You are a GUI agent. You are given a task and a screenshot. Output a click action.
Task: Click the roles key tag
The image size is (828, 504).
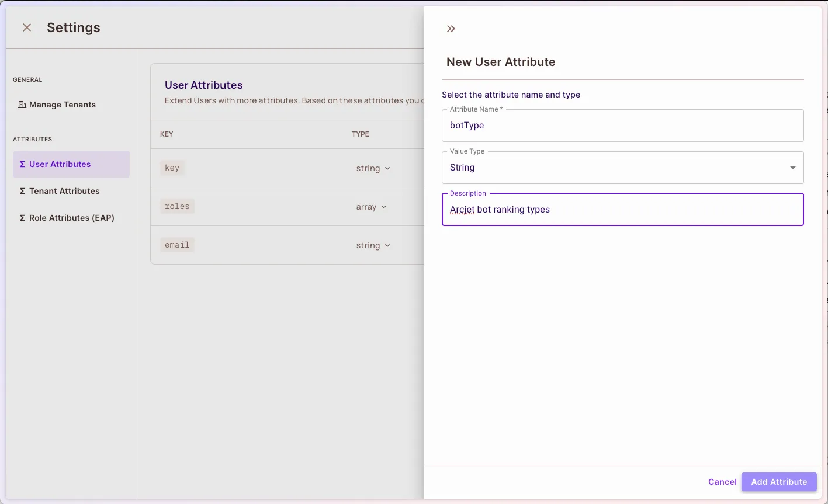click(x=177, y=207)
